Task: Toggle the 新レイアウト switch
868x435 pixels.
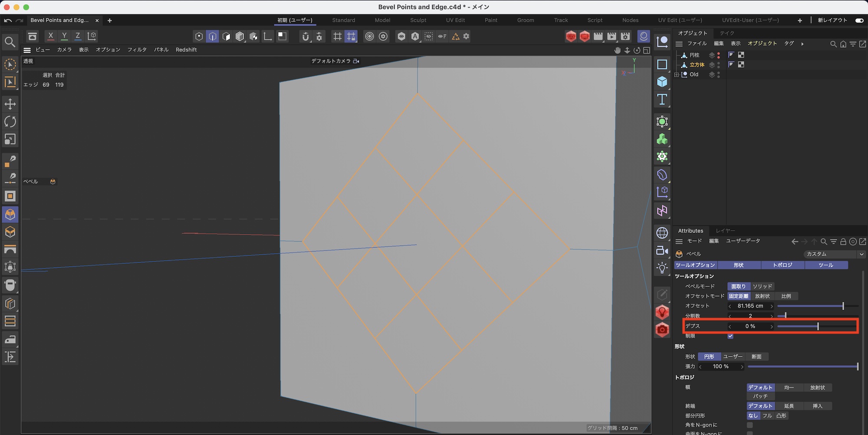Action: [x=859, y=20]
